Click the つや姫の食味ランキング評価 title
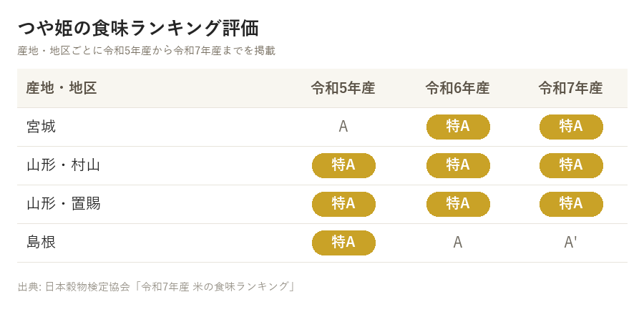Image resolution: width=644 pixels, height=312 pixels. point(138,29)
